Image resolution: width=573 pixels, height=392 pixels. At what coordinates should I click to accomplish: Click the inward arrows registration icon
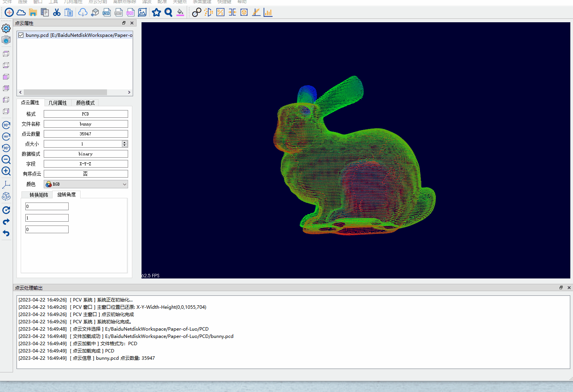[x=232, y=13]
